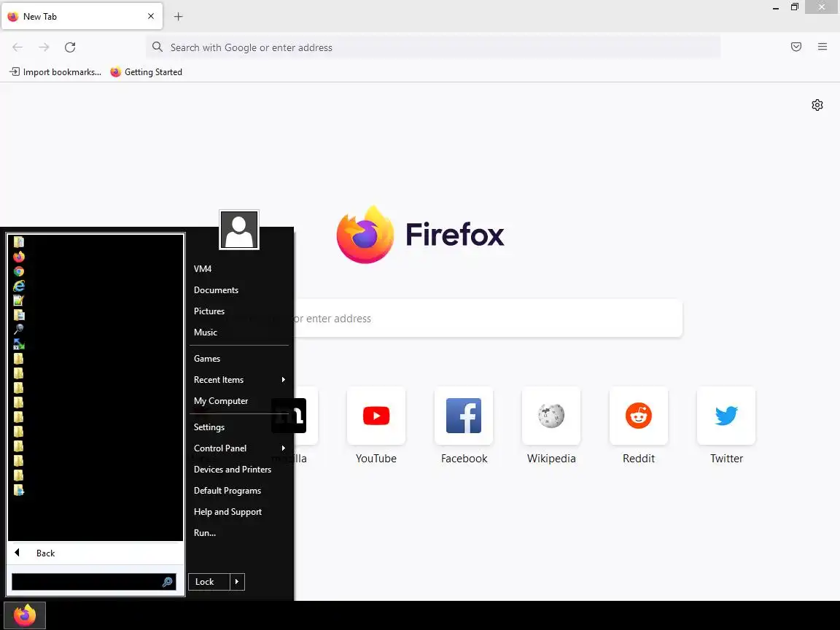Image resolution: width=840 pixels, height=630 pixels.
Task: Focus the Start menu search box
Action: coord(94,582)
